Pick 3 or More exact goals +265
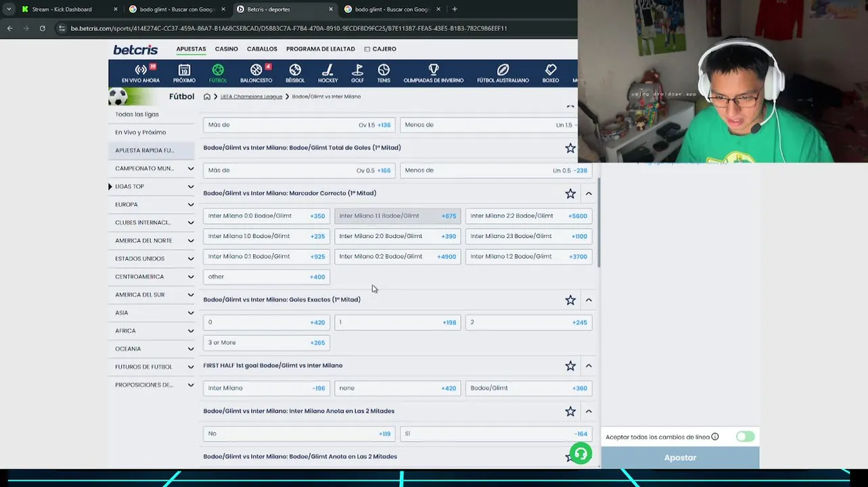The width and height of the screenshot is (868, 487). (x=267, y=342)
